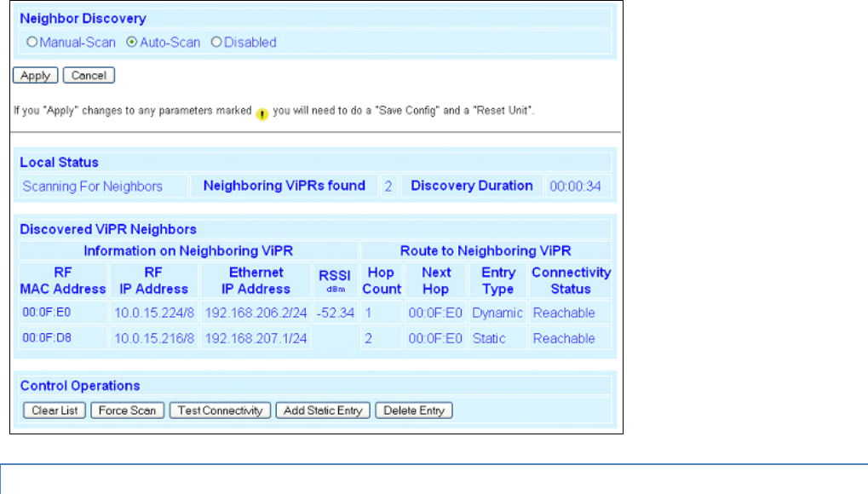
Task: Click the yellow warning marker icon
Action: coord(262,114)
